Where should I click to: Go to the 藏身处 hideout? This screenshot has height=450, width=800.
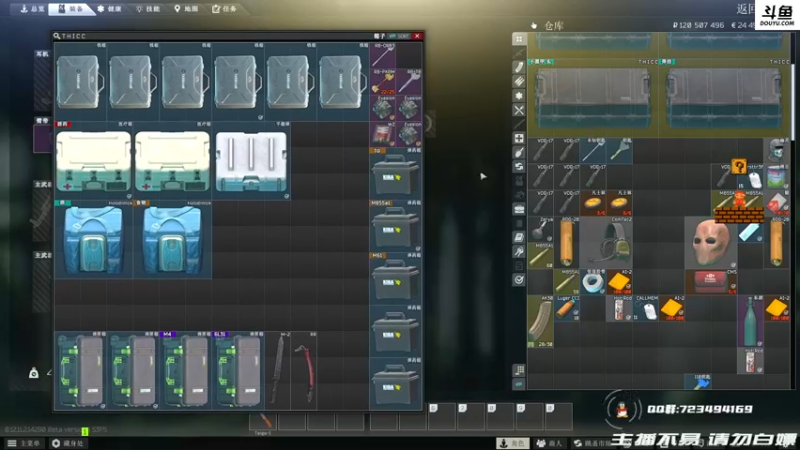tap(67, 443)
